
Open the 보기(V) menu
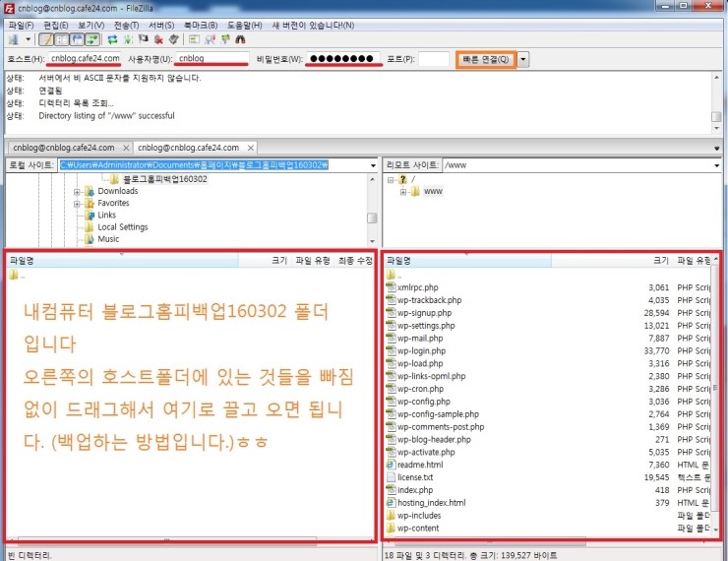91,25
